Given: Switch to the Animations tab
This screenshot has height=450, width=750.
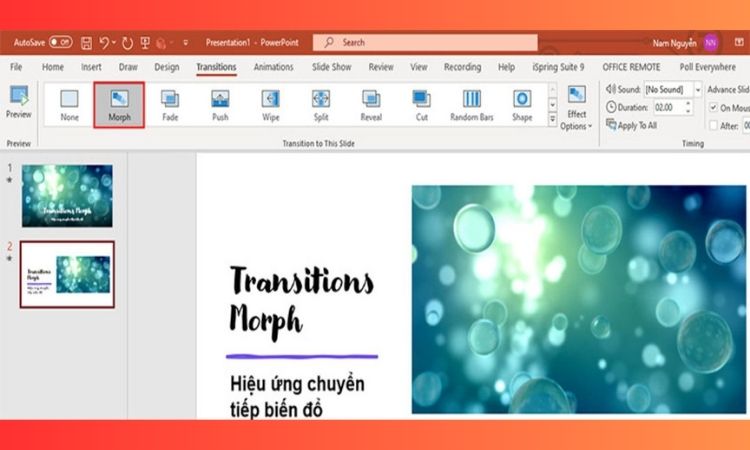Looking at the screenshot, I should (x=273, y=67).
